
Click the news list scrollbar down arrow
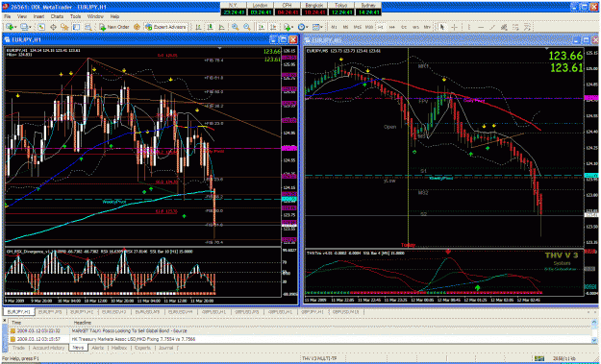[594, 340]
